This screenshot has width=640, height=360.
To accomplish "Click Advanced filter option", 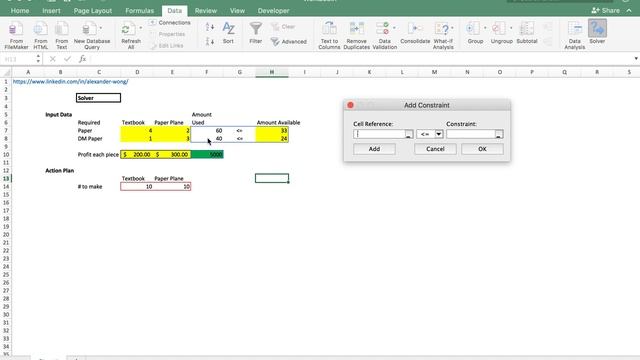I will [289, 42].
